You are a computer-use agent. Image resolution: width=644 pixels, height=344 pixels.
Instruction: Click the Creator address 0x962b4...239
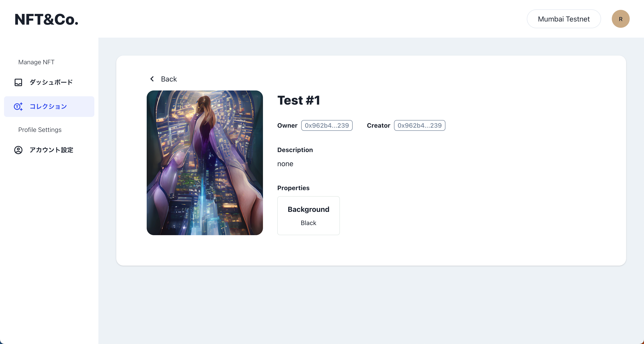pos(419,125)
